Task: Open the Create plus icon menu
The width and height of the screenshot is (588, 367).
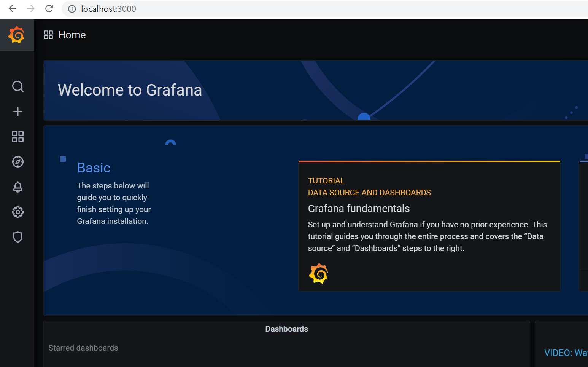Action: 18,112
